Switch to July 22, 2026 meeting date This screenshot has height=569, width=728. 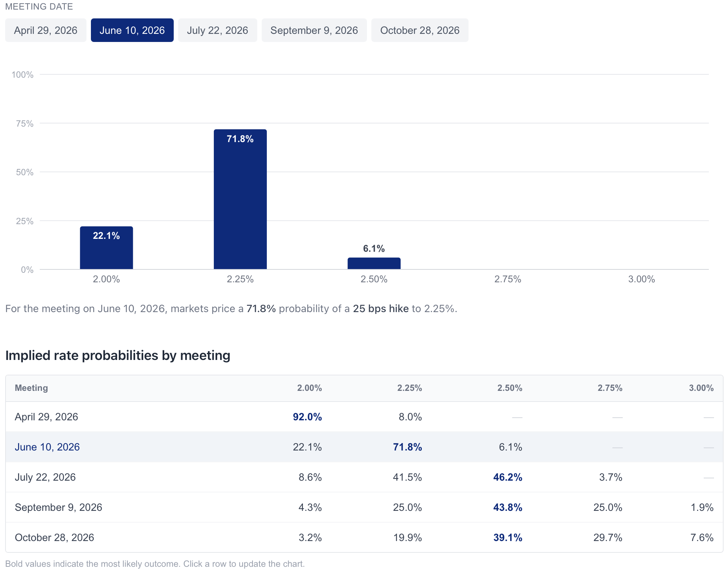[218, 30]
